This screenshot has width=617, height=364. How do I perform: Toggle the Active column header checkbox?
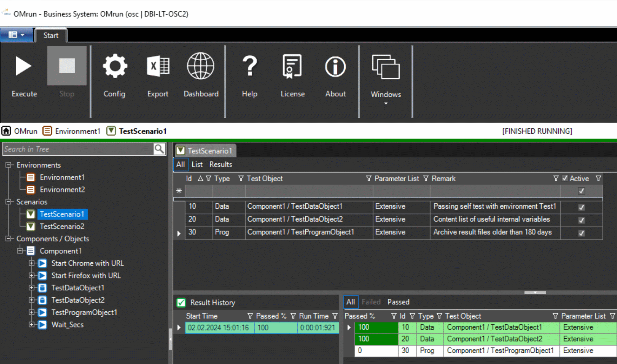pyautogui.click(x=565, y=178)
